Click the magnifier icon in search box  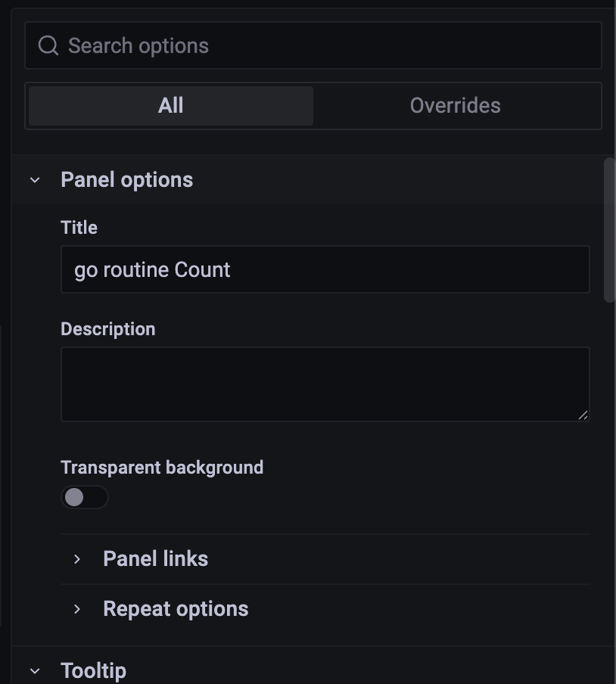click(48, 46)
